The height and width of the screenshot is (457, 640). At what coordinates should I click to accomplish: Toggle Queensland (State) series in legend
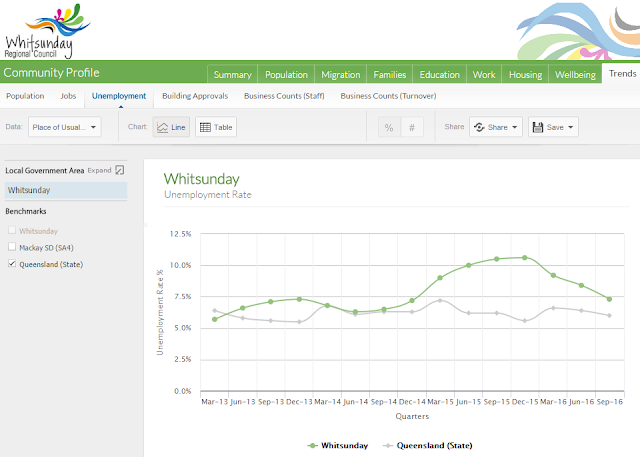[427, 445]
